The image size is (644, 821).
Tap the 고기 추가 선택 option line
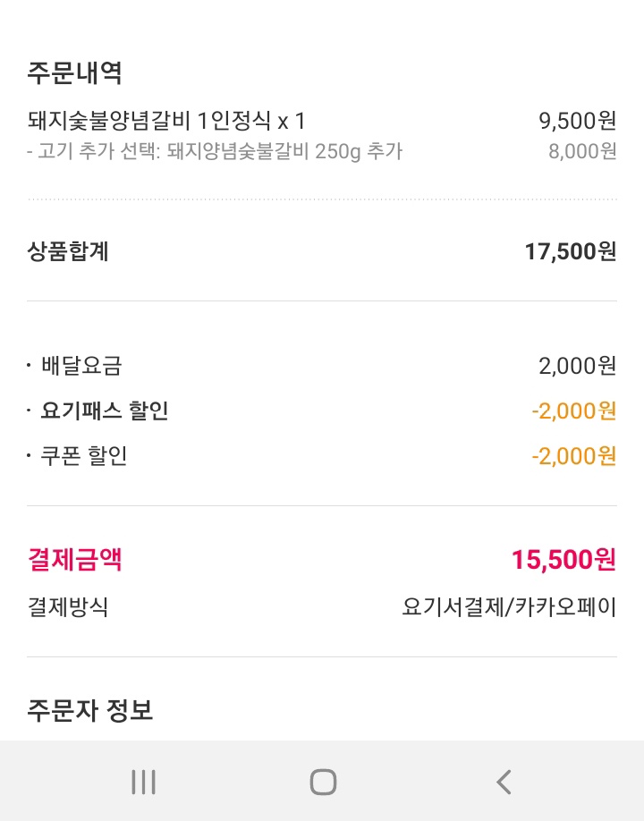pos(215,151)
